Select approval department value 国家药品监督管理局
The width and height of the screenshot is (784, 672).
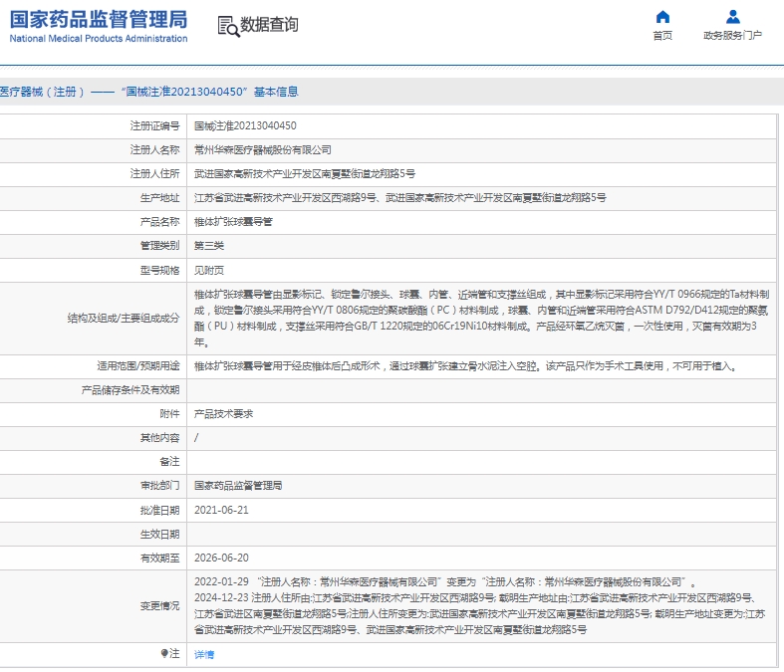tap(238, 486)
